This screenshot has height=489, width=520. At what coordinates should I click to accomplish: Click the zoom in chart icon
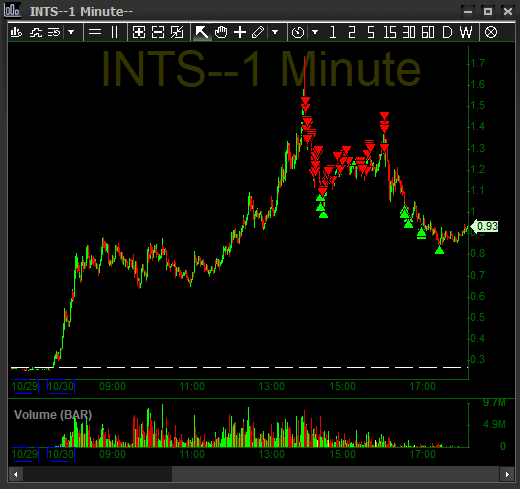click(139, 32)
